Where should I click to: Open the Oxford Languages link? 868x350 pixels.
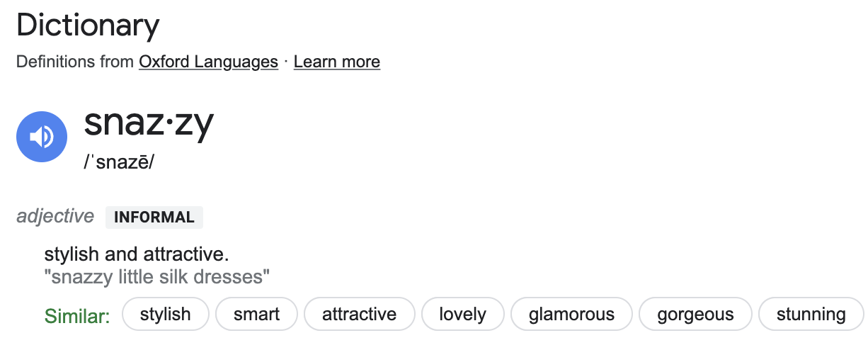(208, 62)
